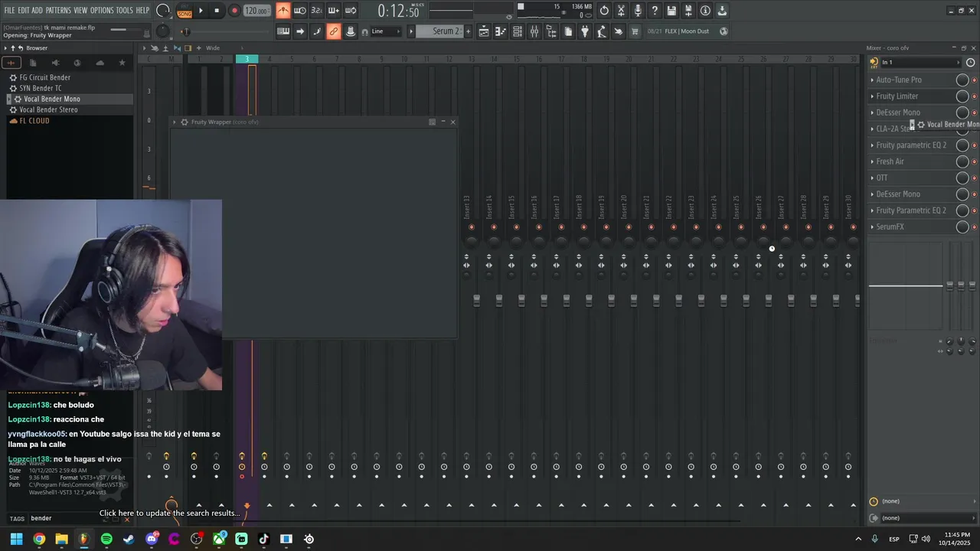Toggle SerumFX effect enable light
980x551 pixels.
coord(974,227)
